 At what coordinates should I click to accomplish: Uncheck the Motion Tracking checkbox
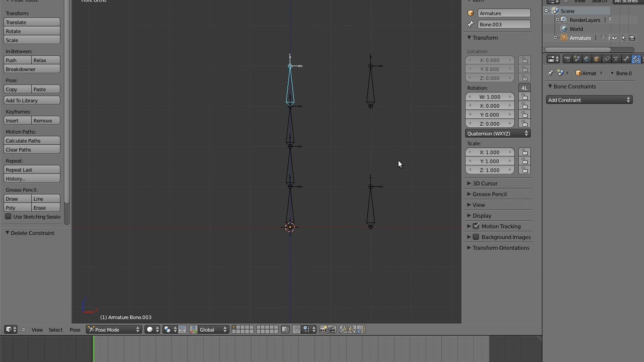pos(476,226)
